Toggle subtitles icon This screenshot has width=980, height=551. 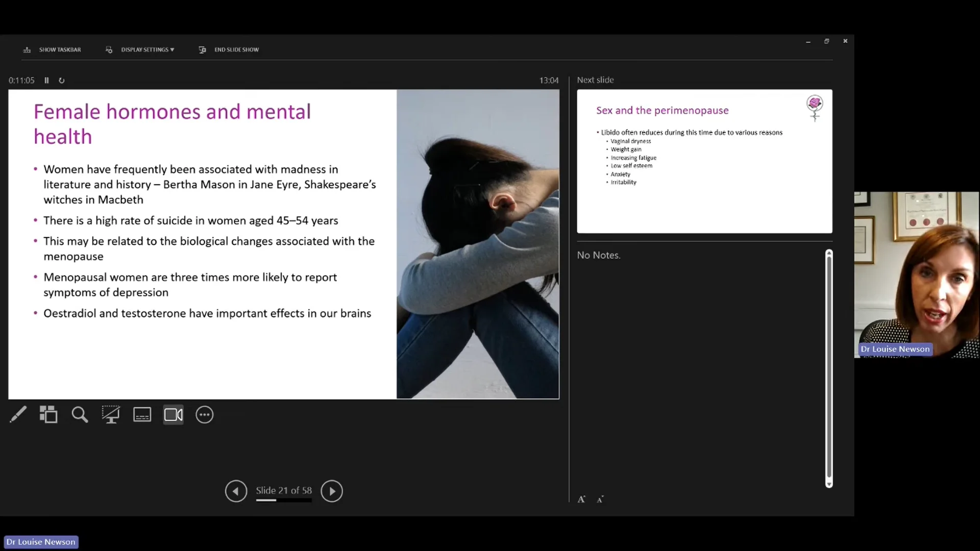click(142, 415)
